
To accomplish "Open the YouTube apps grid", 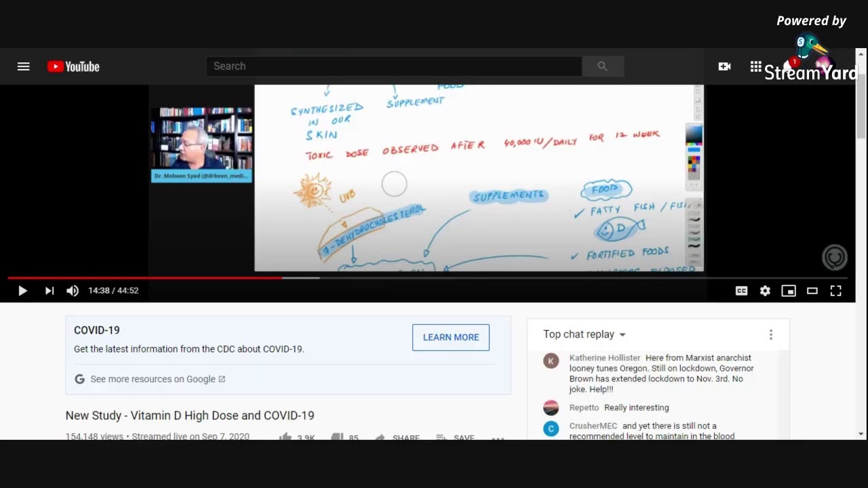I will [755, 66].
